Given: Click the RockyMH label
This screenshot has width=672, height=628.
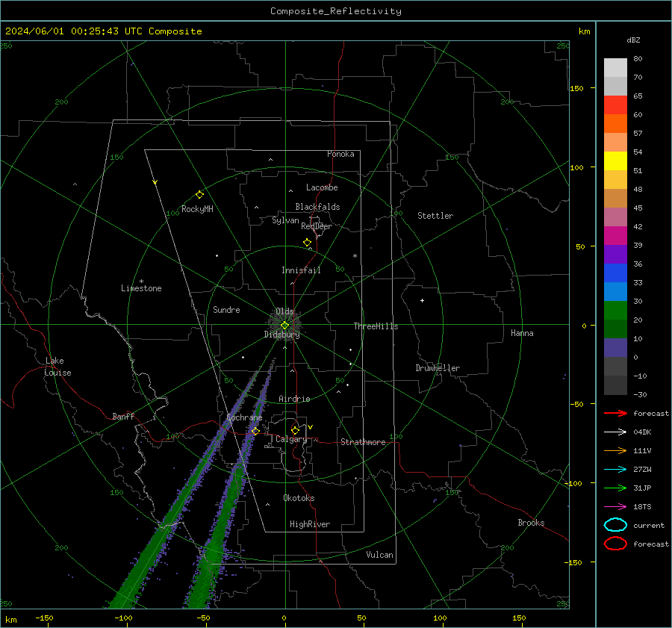Looking at the screenshot, I should (197, 209).
